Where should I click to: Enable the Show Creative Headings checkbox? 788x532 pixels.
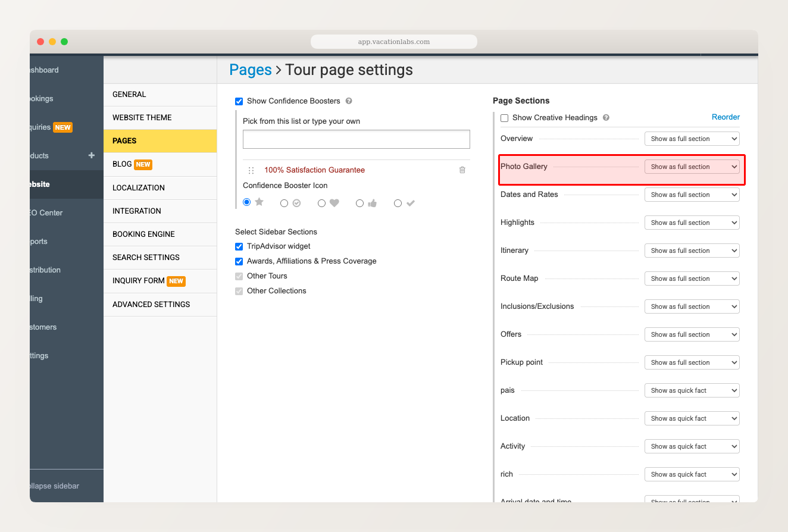[x=504, y=118]
